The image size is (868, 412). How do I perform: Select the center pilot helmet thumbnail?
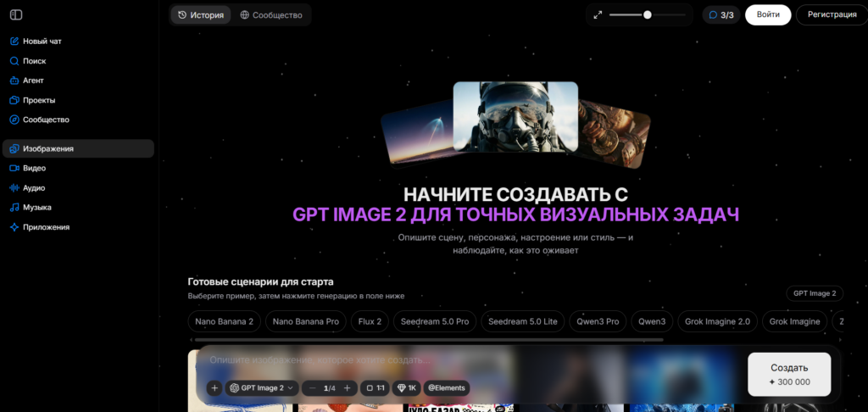[515, 117]
